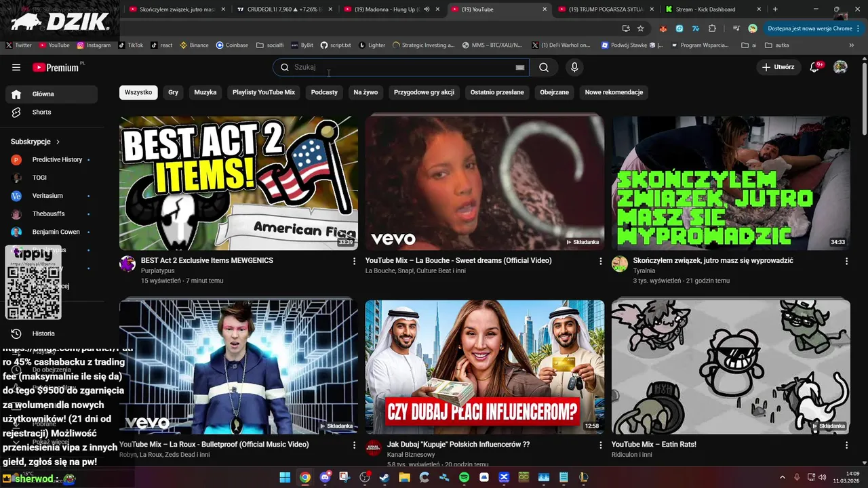Mute the Madonna Hung Up tab audio
This screenshot has height=488, width=868.
coord(427,9)
